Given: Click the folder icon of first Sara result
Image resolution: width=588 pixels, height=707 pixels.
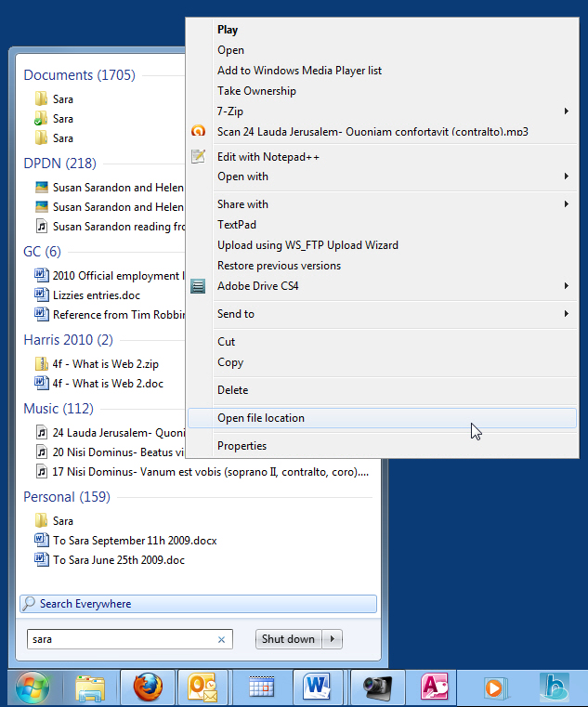Looking at the screenshot, I should click(41, 98).
